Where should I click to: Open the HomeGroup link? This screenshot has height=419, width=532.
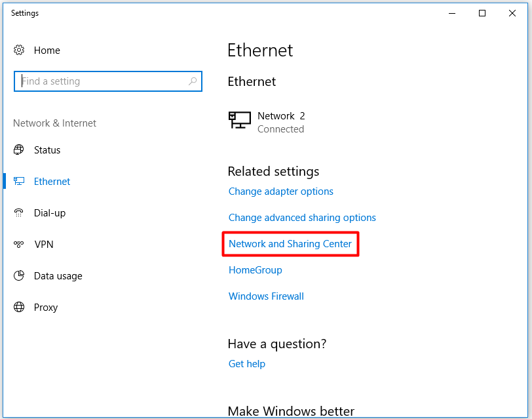(x=255, y=270)
